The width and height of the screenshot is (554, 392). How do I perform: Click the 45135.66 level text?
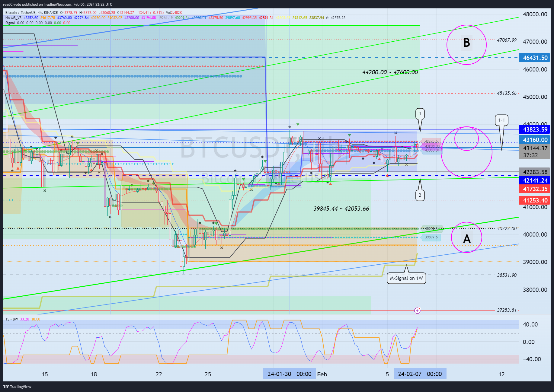click(507, 93)
